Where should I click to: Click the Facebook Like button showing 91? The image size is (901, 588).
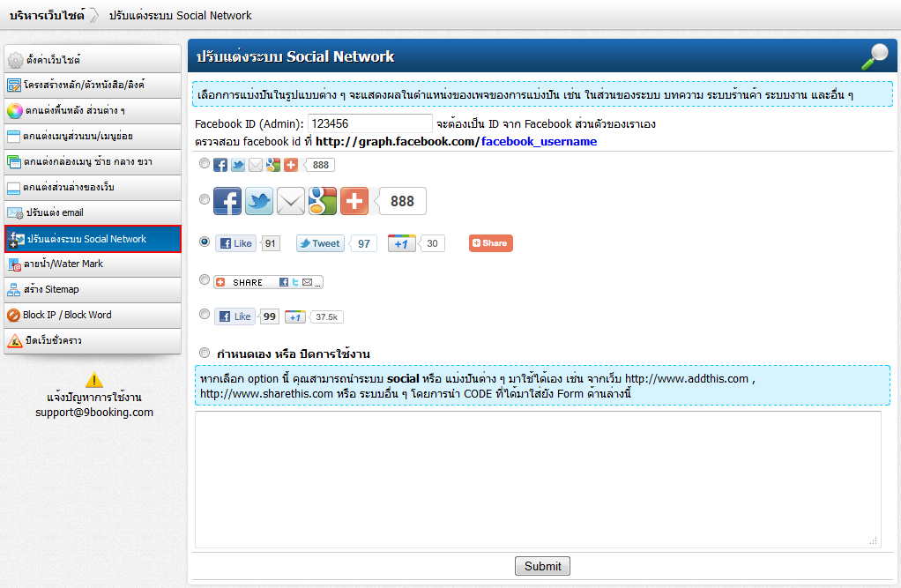point(235,243)
